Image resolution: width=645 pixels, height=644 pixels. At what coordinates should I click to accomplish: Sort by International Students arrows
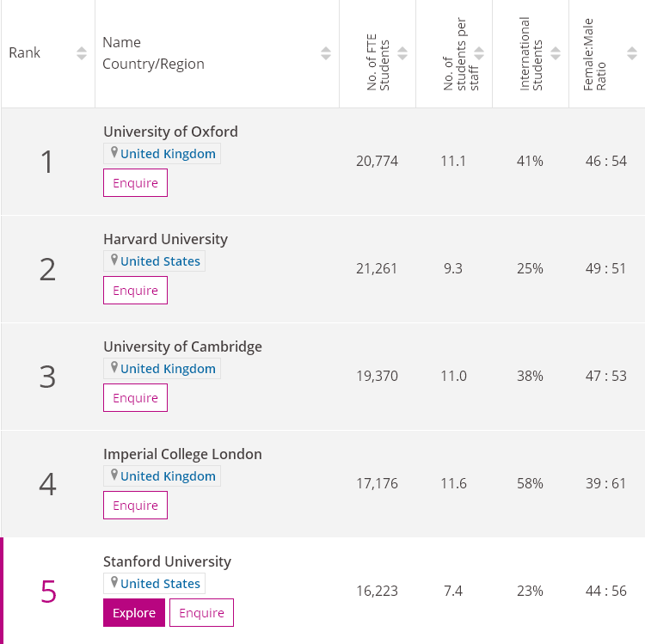[556, 53]
